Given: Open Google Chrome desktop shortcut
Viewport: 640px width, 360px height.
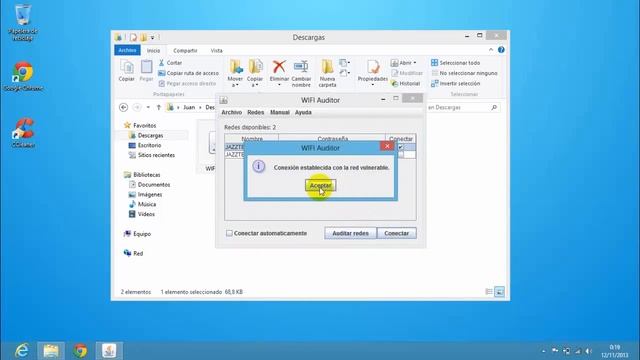Looking at the screenshot, I should point(23,76).
